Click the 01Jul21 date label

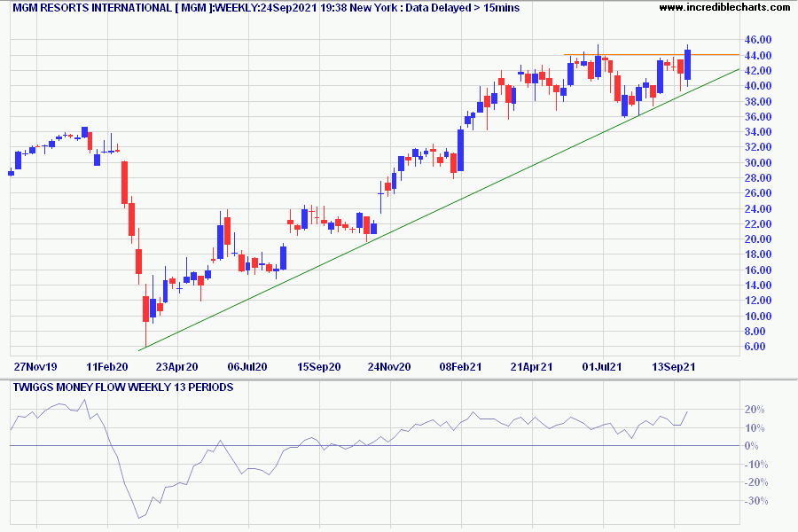click(x=602, y=366)
